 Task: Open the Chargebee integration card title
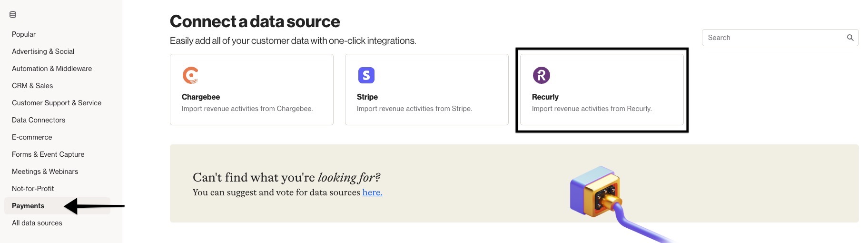point(201,97)
